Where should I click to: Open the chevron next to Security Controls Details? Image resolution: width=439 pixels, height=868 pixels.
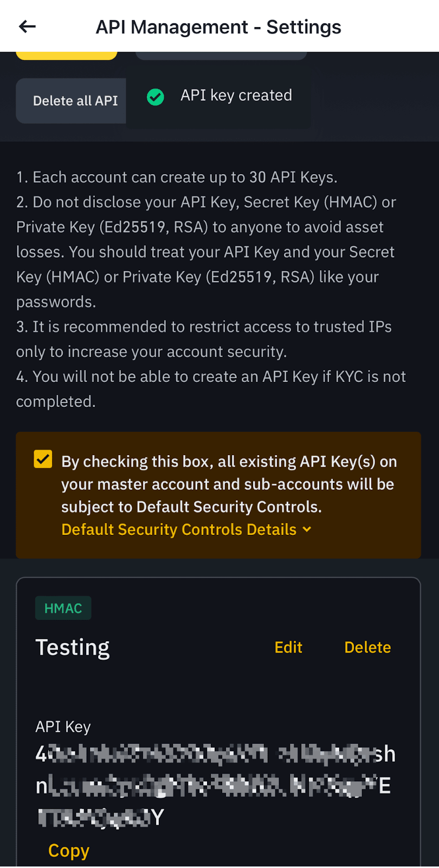tap(307, 529)
